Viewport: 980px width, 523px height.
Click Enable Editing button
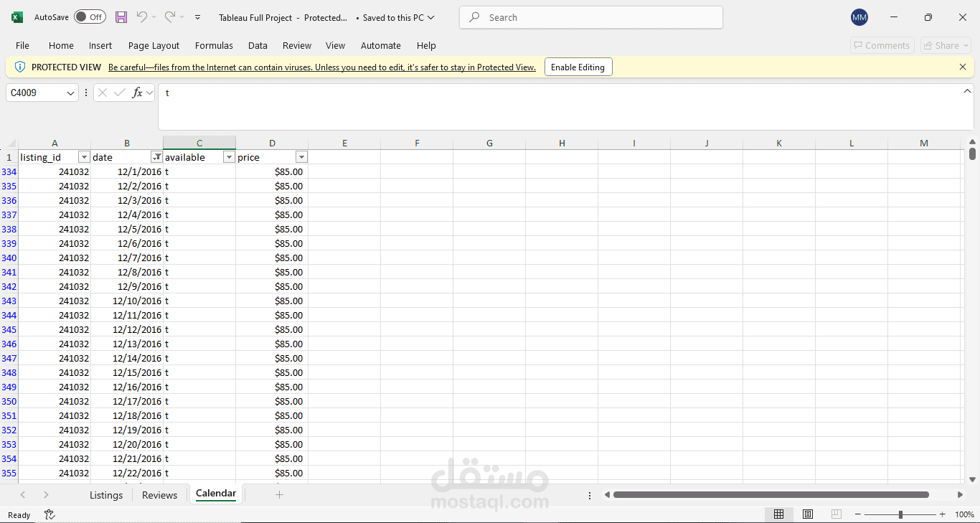click(578, 67)
